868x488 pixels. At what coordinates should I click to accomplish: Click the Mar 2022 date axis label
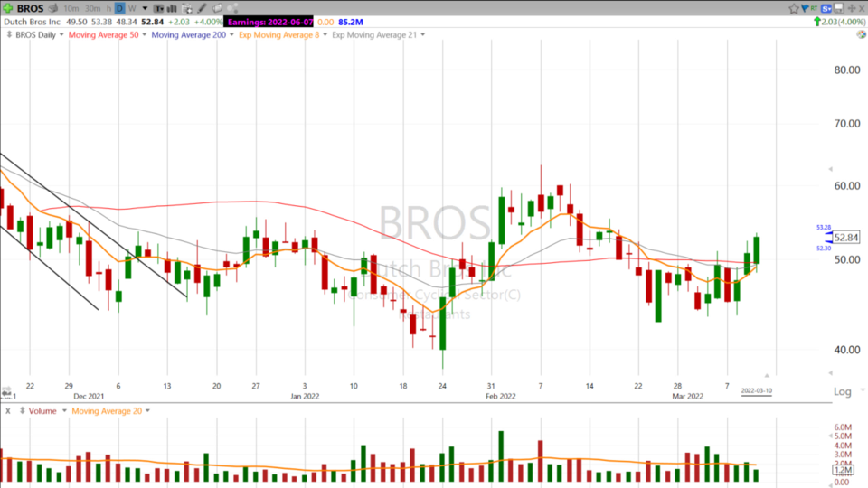(x=687, y=396)
